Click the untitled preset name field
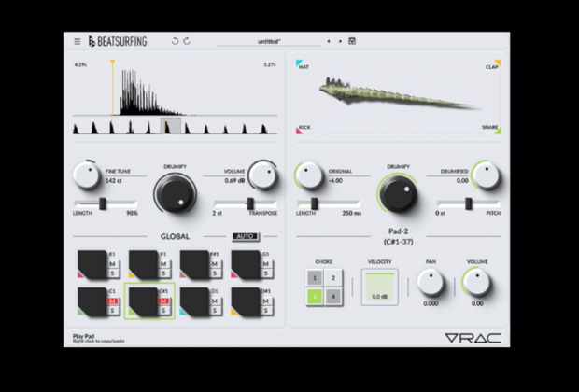The width and height of the screenshot is (579, 392). click(269, 42)
